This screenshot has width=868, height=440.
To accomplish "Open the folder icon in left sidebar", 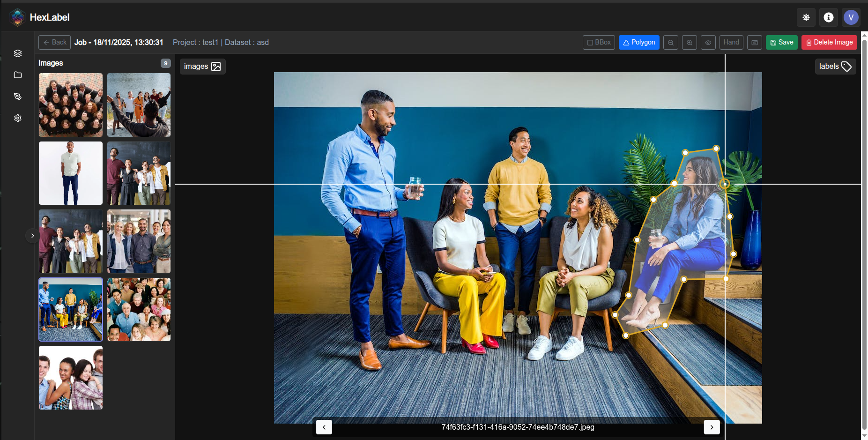I will pyautogui.click(x=18, y=75).
